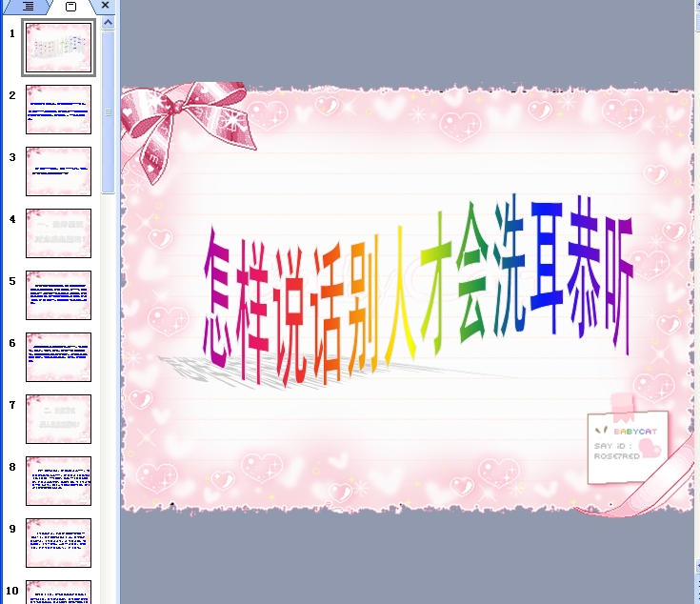
Task: Select slide 5 thumbnail
Action: [58, 295]
